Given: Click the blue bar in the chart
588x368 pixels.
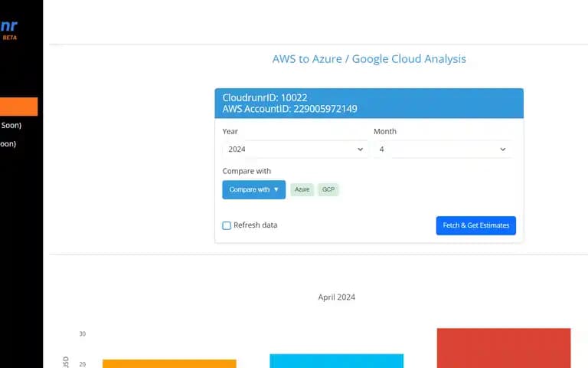Looking at the screenshot, I should coord(337,361).
